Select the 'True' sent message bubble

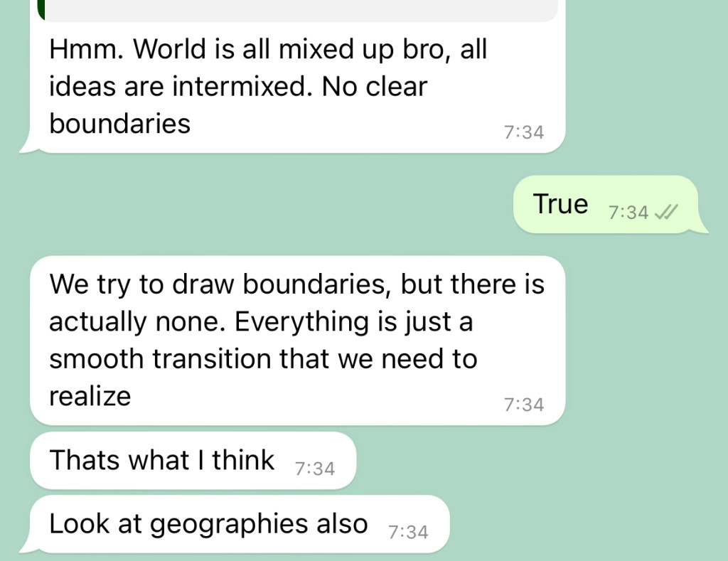coord(606,204)
